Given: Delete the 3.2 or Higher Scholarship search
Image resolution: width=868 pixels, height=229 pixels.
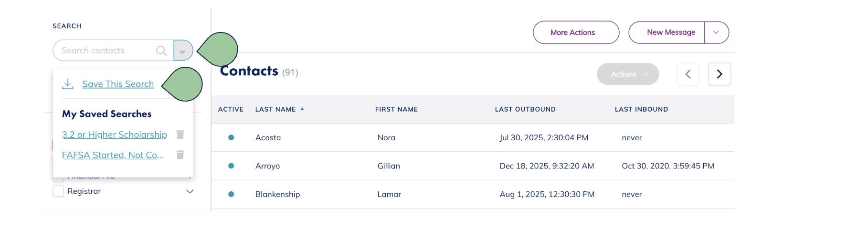Looking at the screenshot, I should (180, 135).
